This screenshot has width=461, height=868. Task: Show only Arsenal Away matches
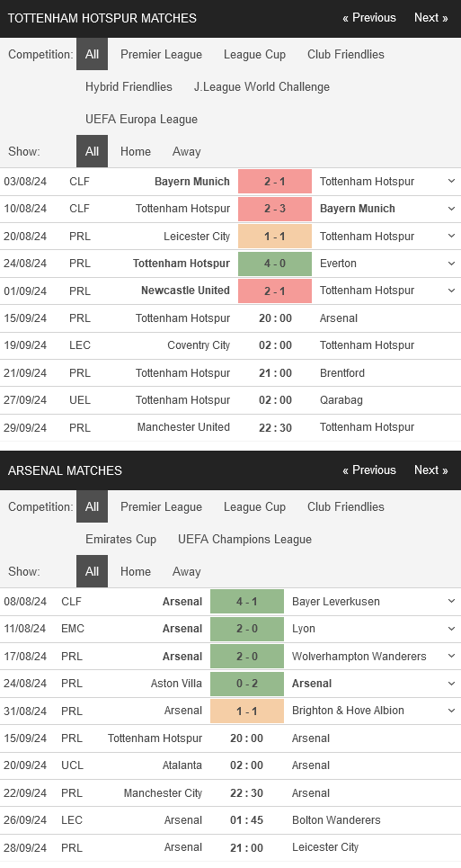click(x=186, y=571)
